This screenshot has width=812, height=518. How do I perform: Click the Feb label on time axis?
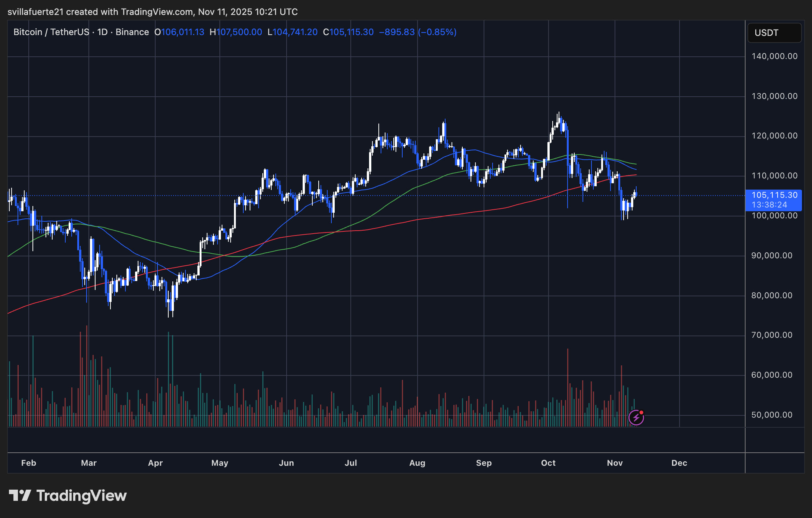coord(29,463)
